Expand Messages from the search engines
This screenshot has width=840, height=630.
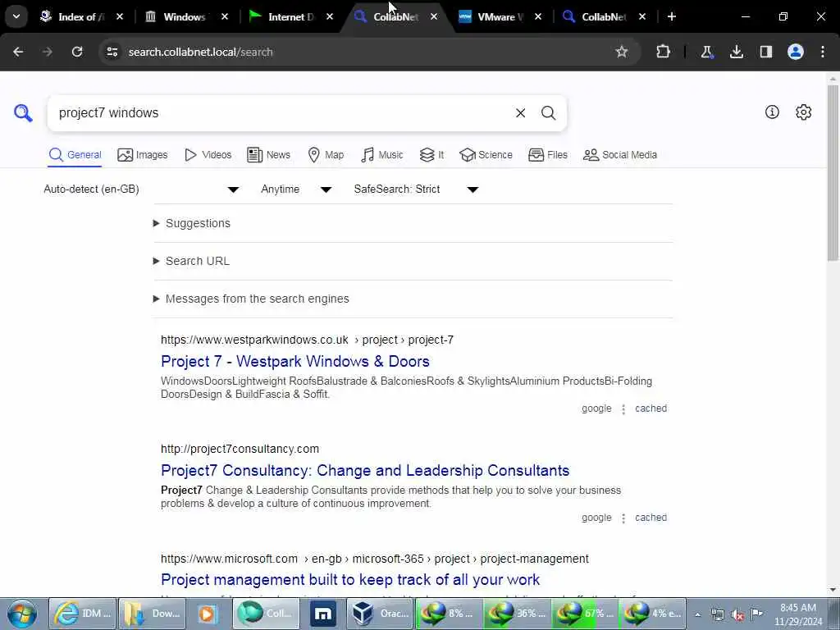[251, 299]
